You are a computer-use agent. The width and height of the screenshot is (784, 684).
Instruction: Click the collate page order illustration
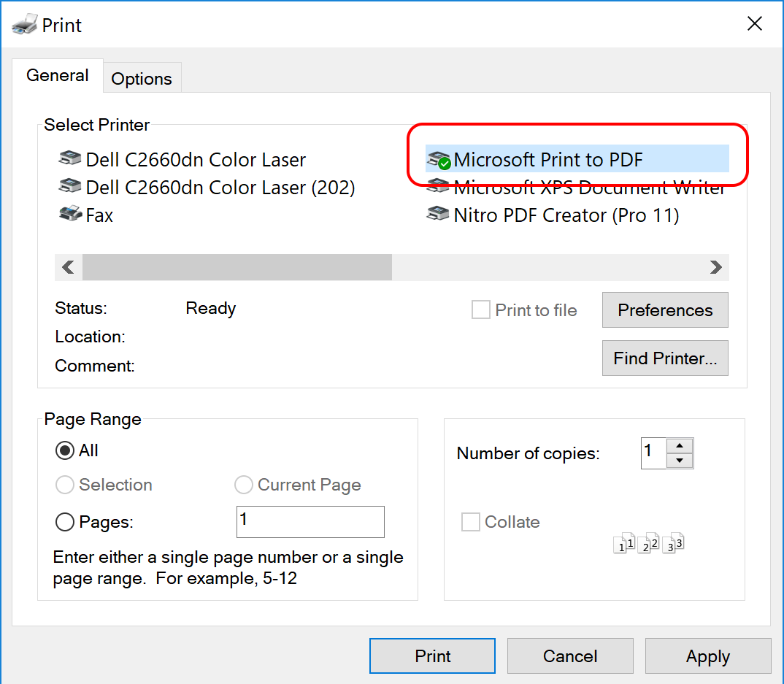point(648,543)
